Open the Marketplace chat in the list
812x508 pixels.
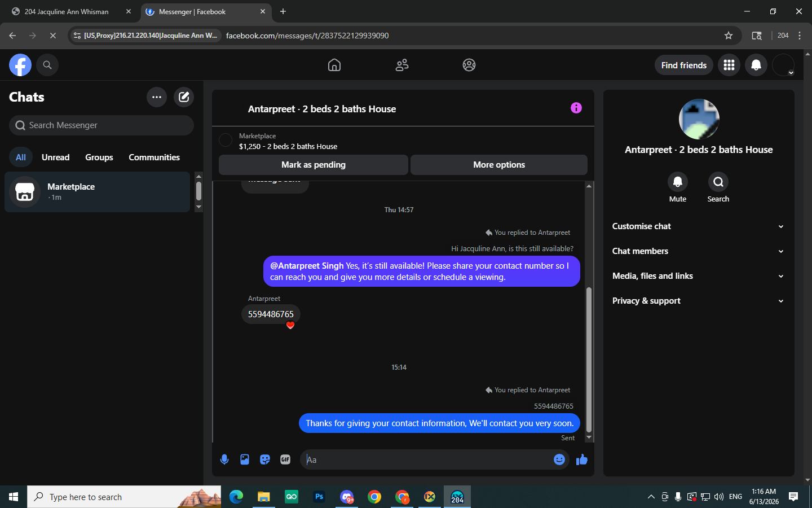[x=98, y=192]
